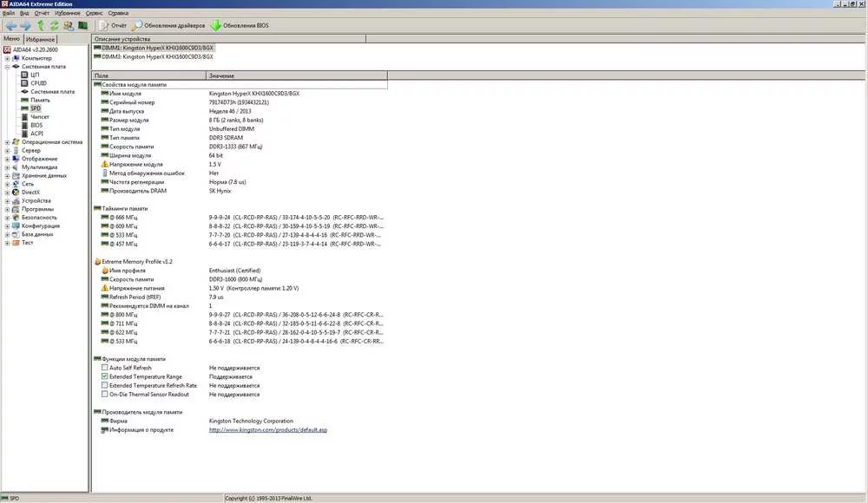Screen dimensions: 868x503
Task: Expand the Хранение данных tree node
Action: tap(7, 175)
